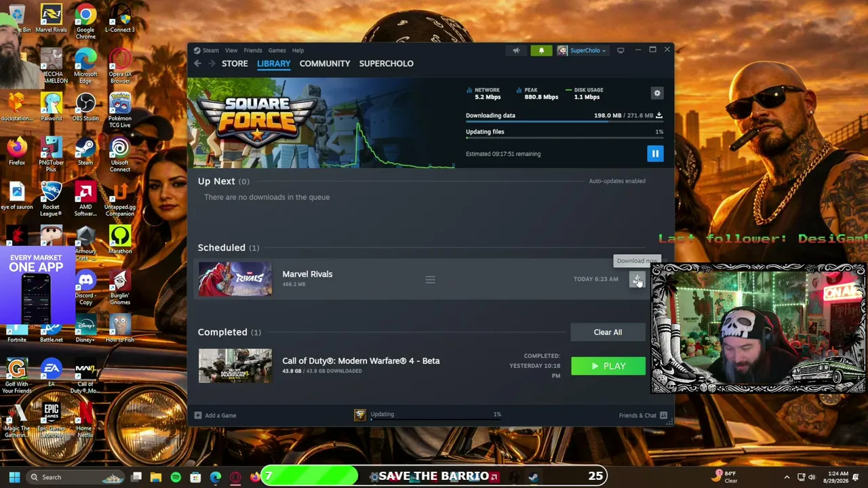Pause the current Square Force download
This screenshot has height=488, width=868.
point(655,154)
